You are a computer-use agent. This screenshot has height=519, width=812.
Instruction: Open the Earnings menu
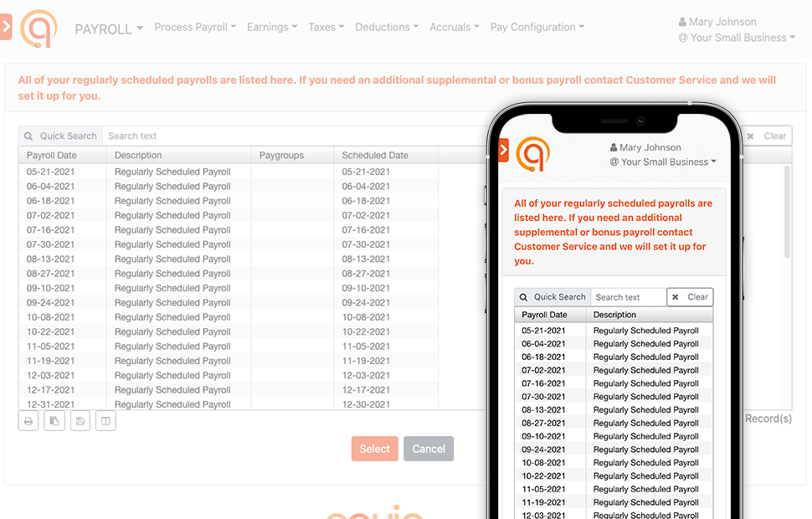272,27
